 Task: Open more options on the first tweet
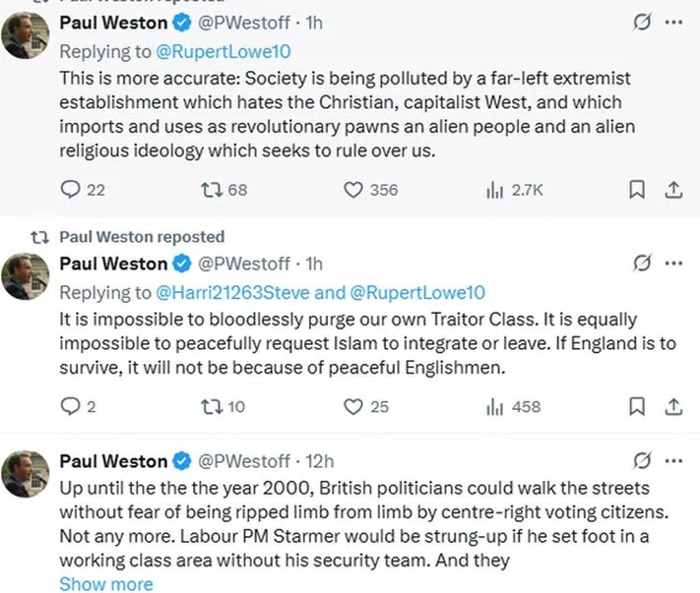pyautogui.click(x=673, y=23)
